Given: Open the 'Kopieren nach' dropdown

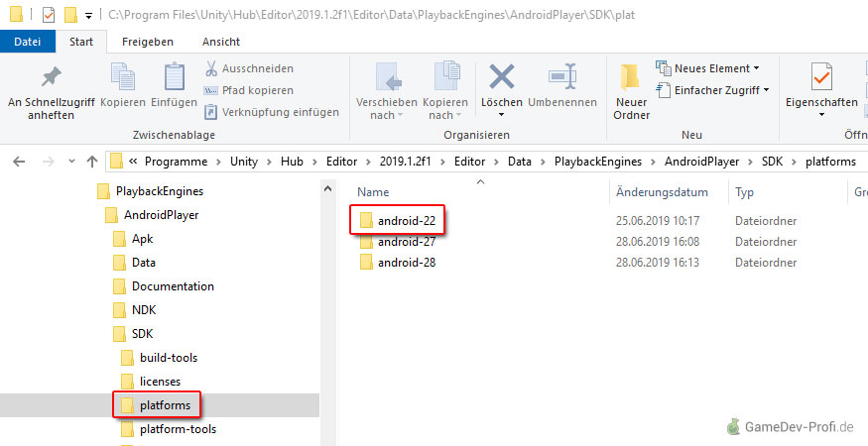Looking at the screenshot, I should 444,108.
